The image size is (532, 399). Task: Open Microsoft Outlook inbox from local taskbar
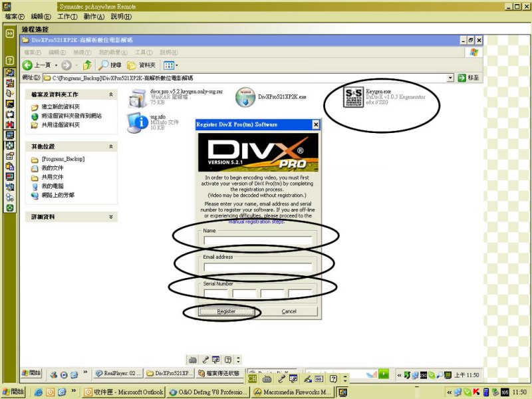click(x=124, y=392)
